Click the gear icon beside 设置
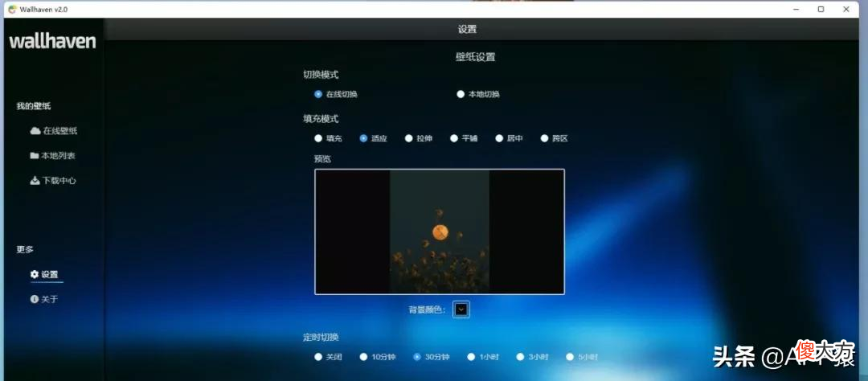Screen dimensions: 868x381 tap(35, 274)
